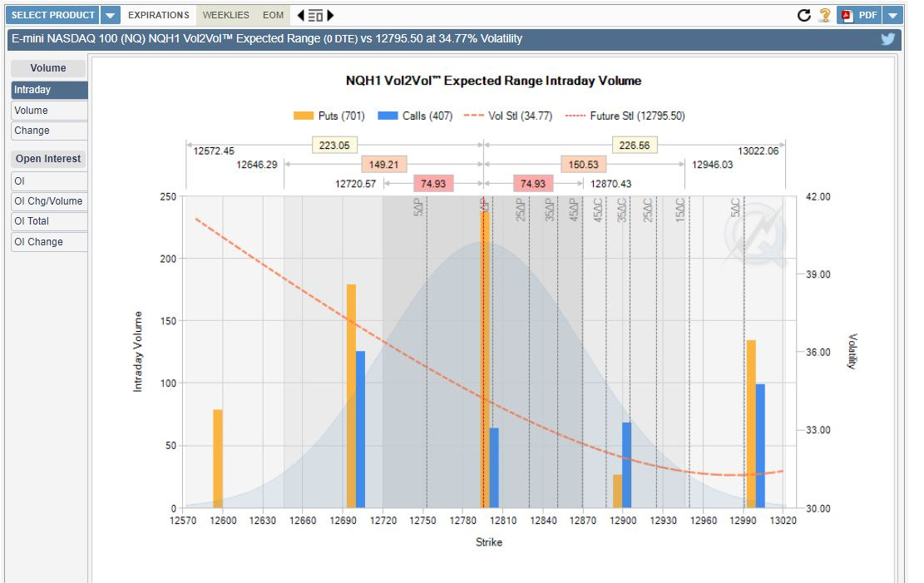The width and height of the screenshot is (924, 583).
Task: Click the tall orange bar near strike 12795
Action: pos(483,349)
